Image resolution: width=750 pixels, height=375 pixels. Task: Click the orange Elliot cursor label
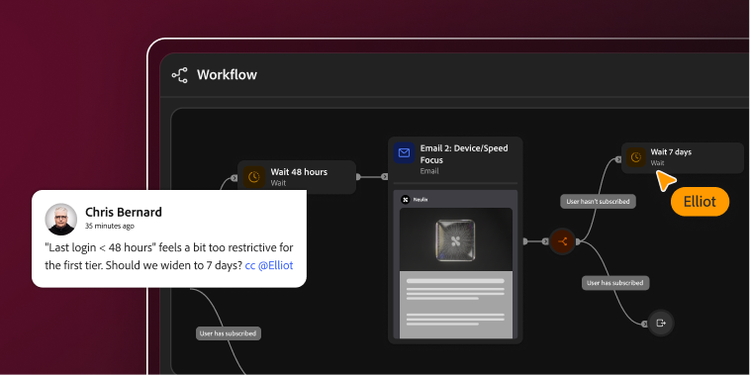coord(700,201)
